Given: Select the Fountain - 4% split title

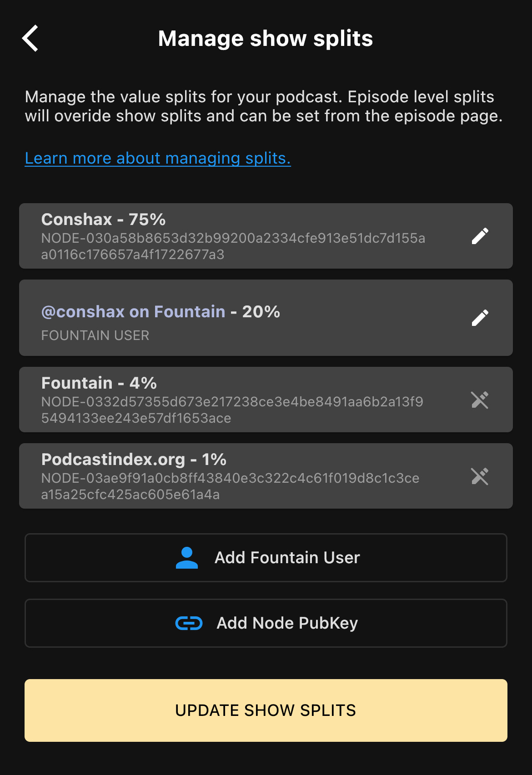Looking at the screenshot, I should point(99,383).
